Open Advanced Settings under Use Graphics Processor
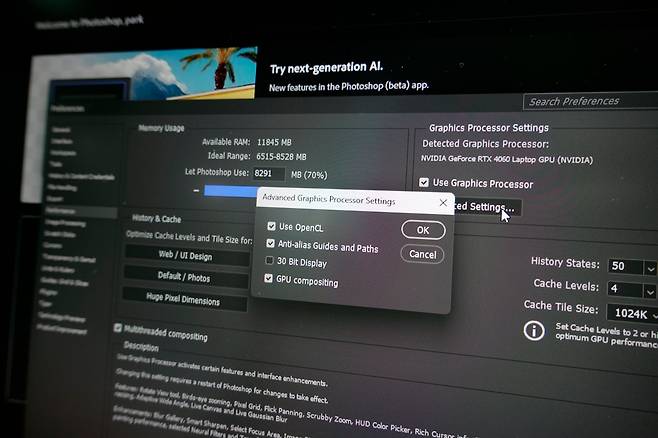Viewport: 658px width, 438px height. click(487, 207)
